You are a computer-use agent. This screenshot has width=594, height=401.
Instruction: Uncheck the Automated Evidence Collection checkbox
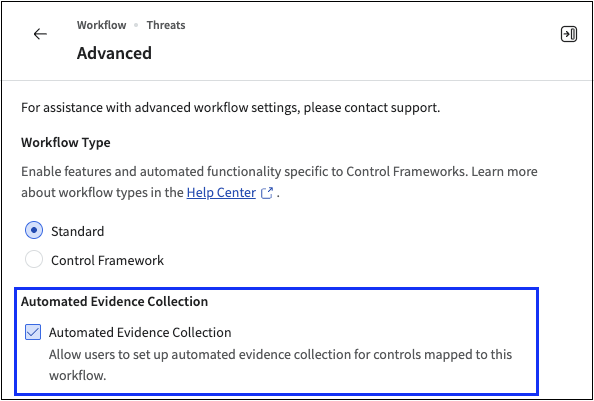pos(33,332)
